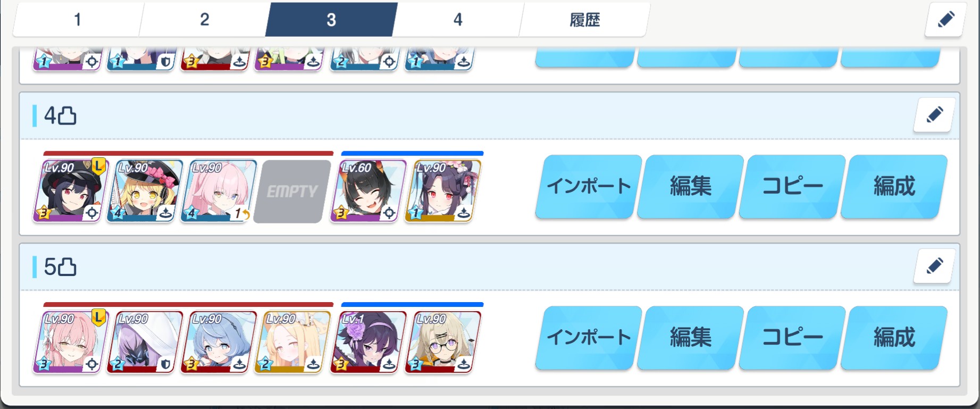
Task: Switch to tab 4
Action: tap(458, 20)
